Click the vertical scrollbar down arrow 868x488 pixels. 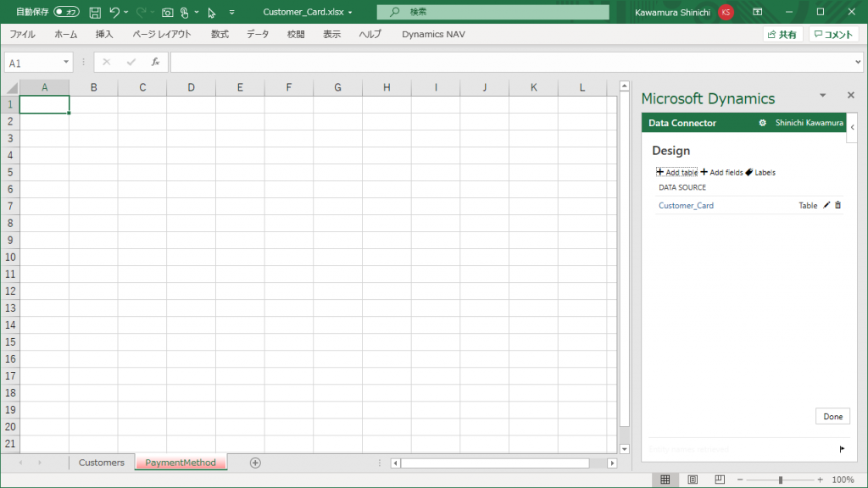[625, 449]
